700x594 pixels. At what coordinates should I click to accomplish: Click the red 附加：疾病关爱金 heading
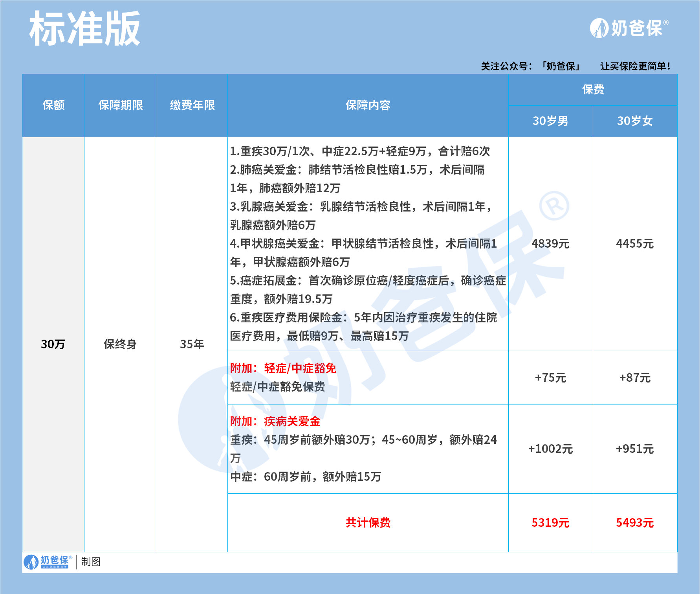275,421
